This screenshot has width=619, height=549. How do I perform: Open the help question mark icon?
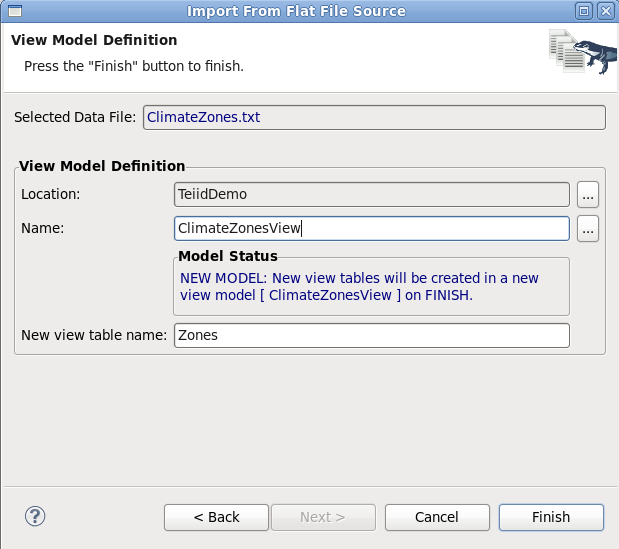pyautogui.click(x=35, y=516)
